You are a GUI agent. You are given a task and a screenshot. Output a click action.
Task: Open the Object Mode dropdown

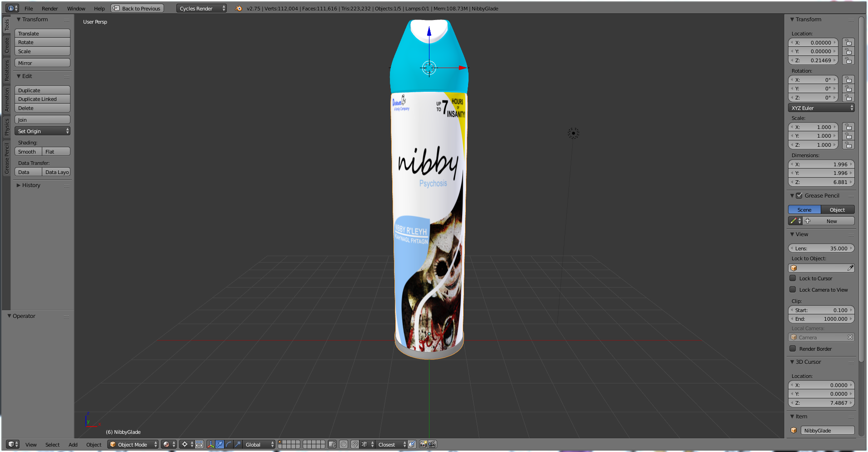tap(133, 444)
